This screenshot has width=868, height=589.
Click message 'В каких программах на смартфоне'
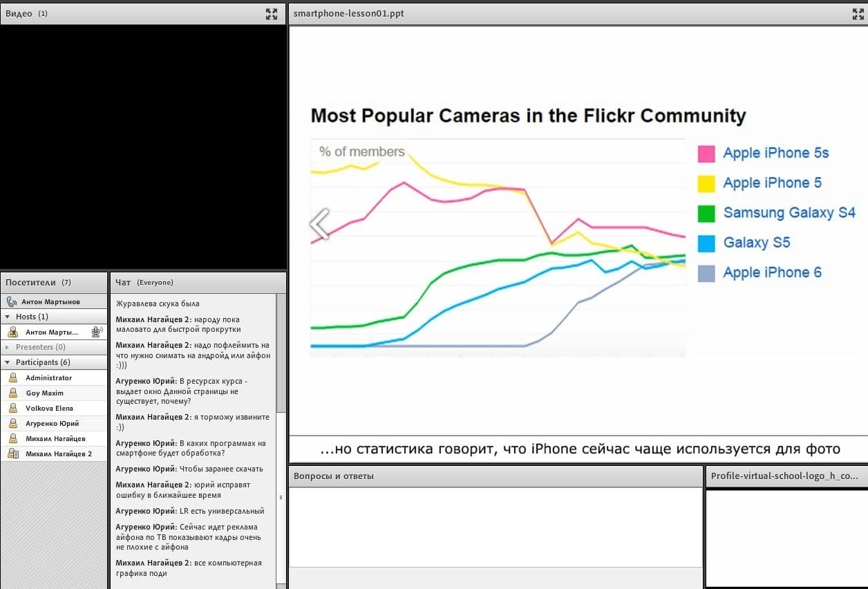coord(191,448)
